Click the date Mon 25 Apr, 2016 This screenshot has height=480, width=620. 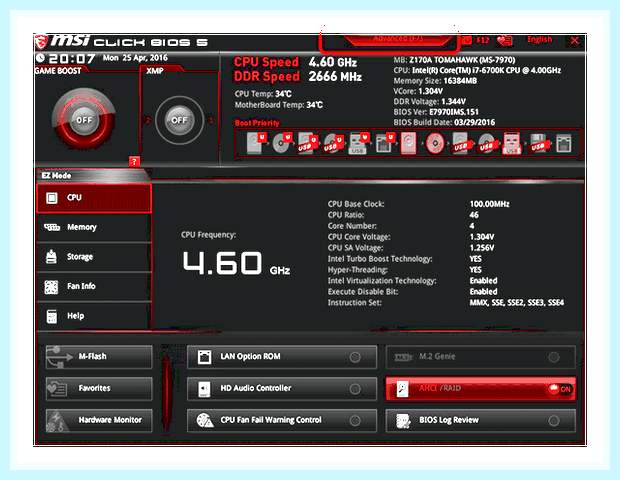click(135, 58)
